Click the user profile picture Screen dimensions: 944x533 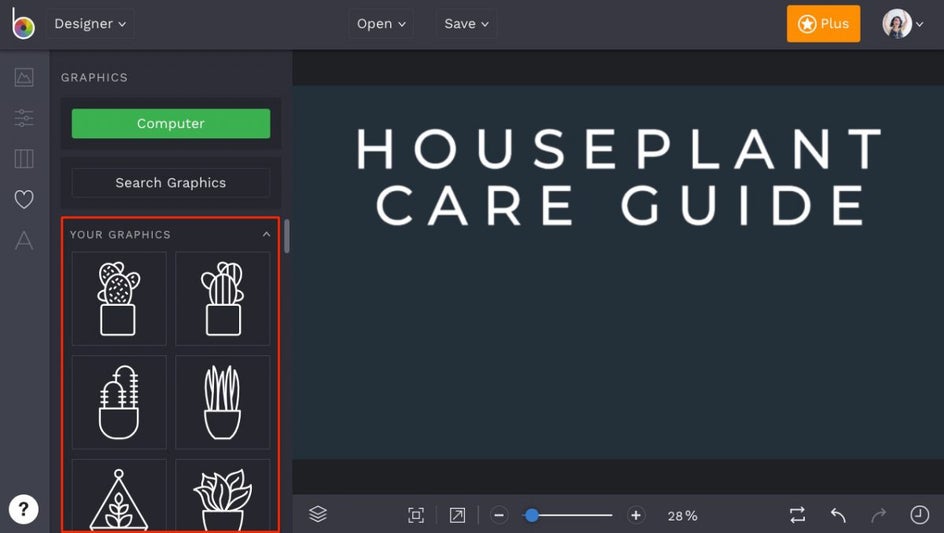pos(897,24)
